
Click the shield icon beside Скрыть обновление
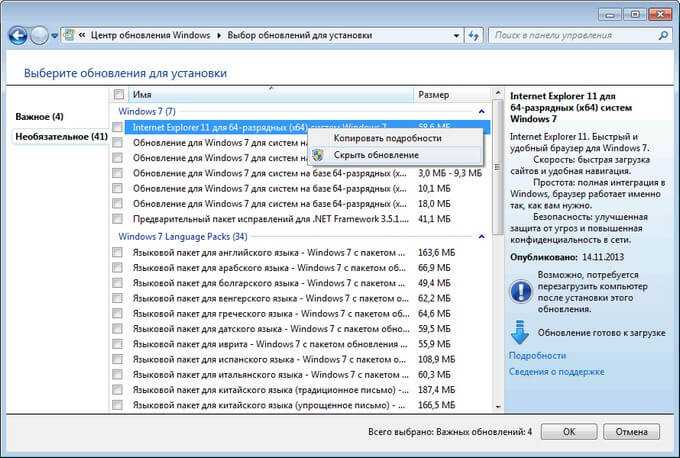pyautogui.click(x=318, y=155)
